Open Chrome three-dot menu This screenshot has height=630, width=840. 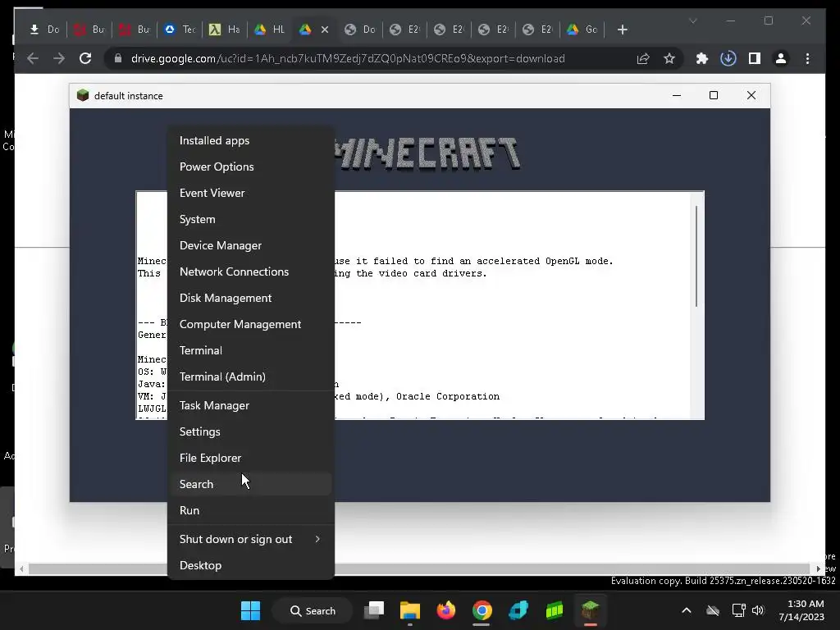click(x=807, y=58)
